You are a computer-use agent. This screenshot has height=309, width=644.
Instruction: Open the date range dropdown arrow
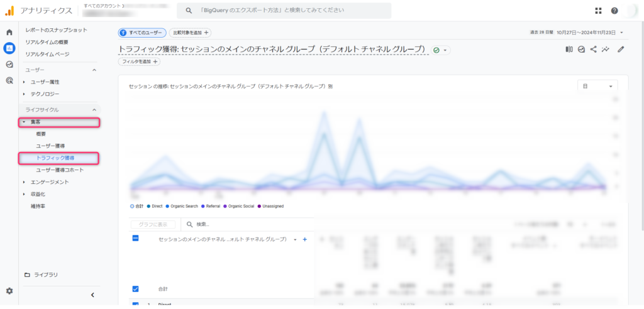tap(621, 33)
